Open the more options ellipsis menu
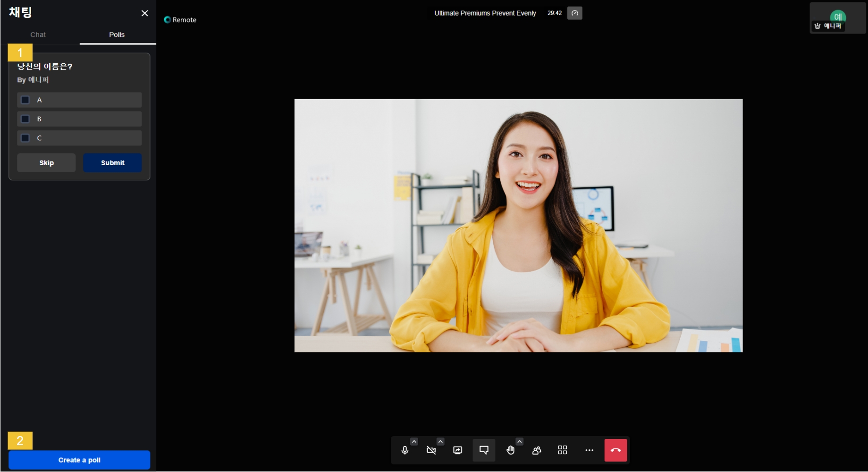 [x=589, y=450]
